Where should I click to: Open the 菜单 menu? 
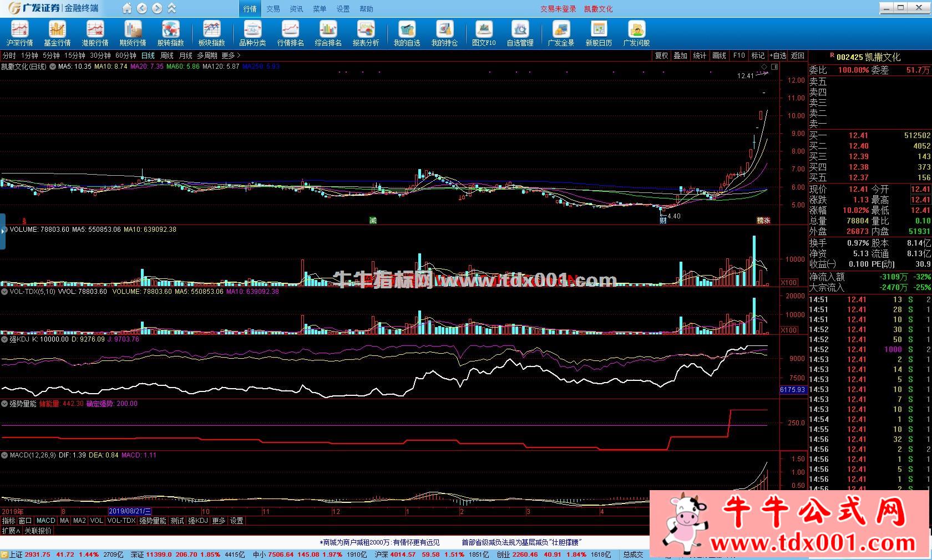(320, 9)
